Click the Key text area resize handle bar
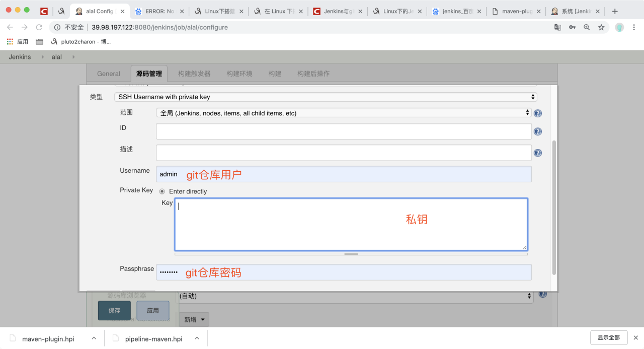The width and height of the screenshot is (644, 349). (351, 254)
